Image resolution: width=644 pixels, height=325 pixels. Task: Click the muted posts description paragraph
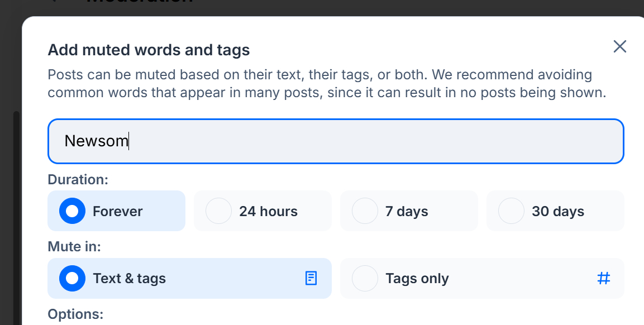(326, 84)
